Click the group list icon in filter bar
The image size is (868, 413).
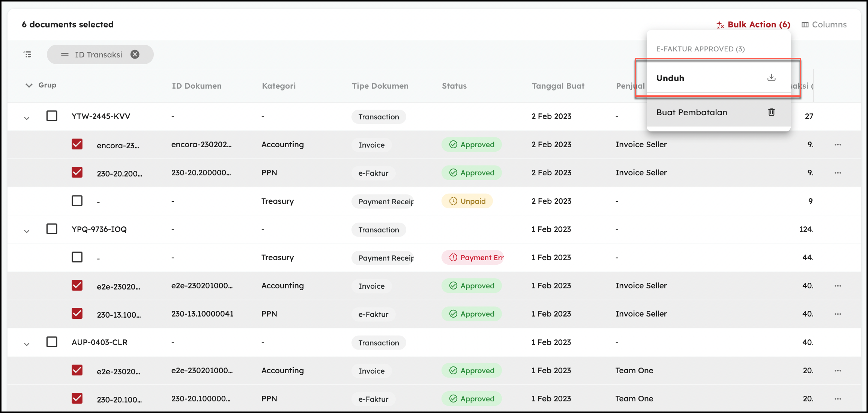pyautogui.click(x=28, y=54)
